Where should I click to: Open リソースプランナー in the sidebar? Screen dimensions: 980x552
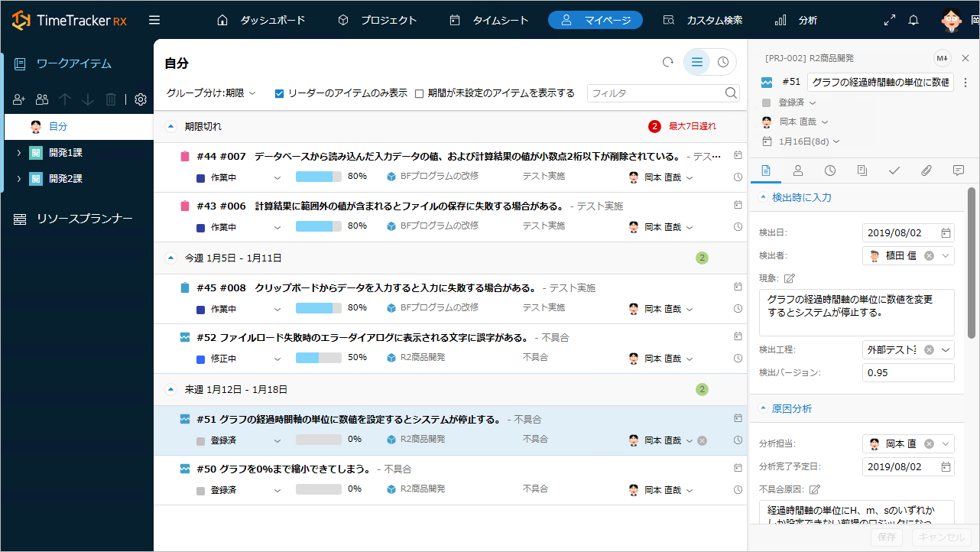tap(84, 219)
